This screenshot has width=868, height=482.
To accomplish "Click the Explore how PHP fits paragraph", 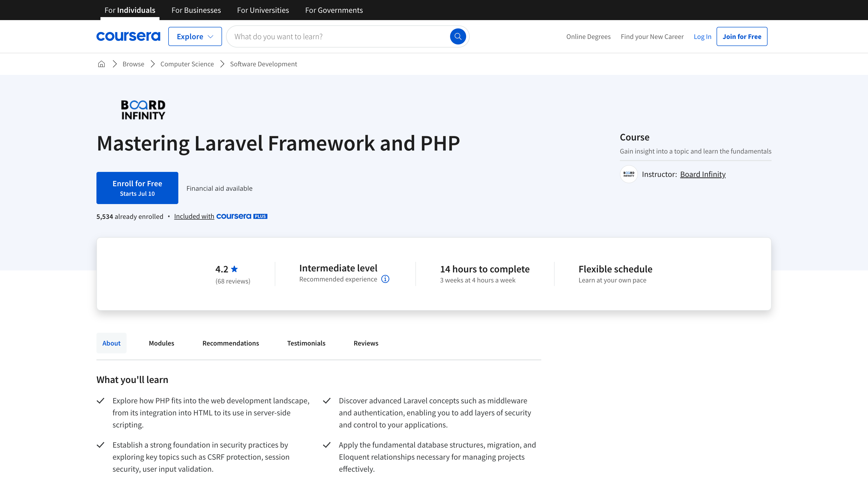I will [211, 413].
